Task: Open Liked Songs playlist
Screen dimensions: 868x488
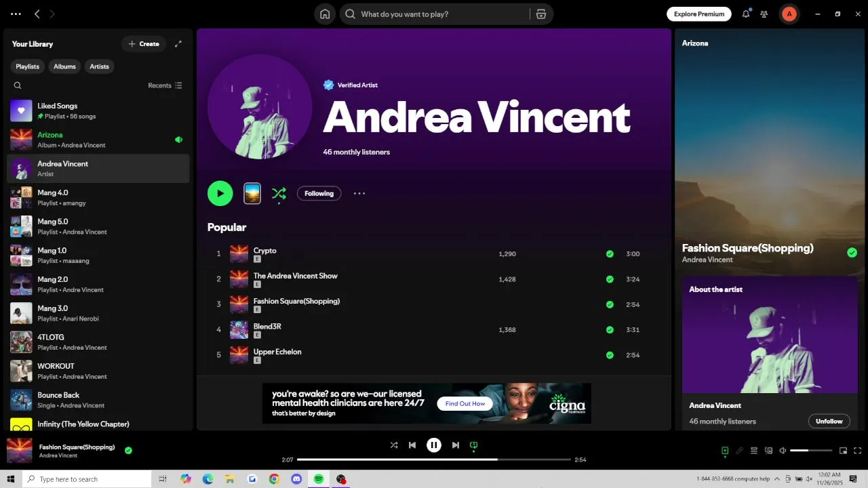Action: tap(98, 110)
